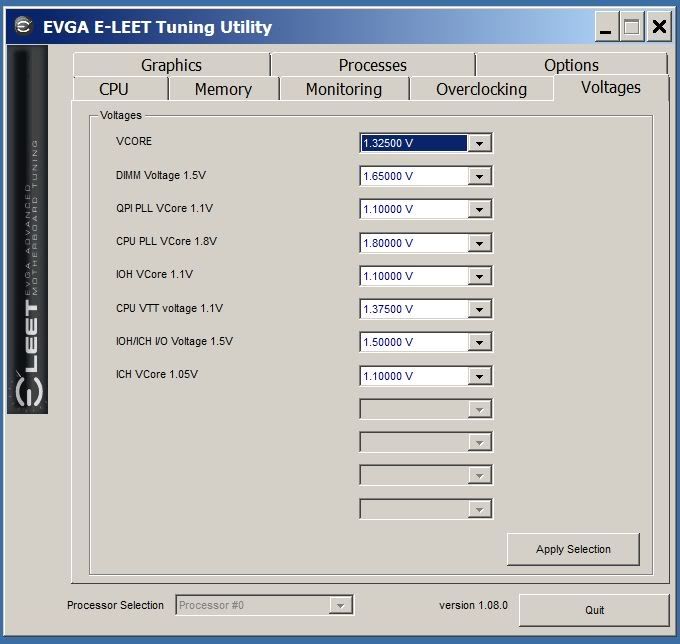Click the CPU PLL VCore 1.8V label
This screenshot has height=644, width=680.
point(167,241)
